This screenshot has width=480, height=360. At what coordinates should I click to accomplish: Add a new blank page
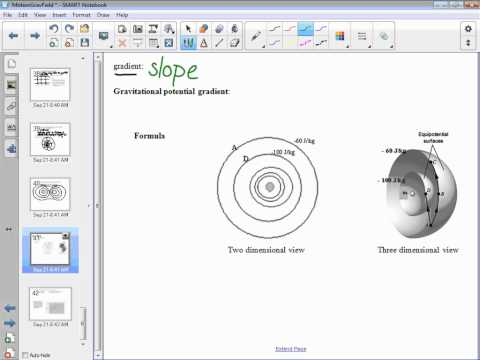54,43
